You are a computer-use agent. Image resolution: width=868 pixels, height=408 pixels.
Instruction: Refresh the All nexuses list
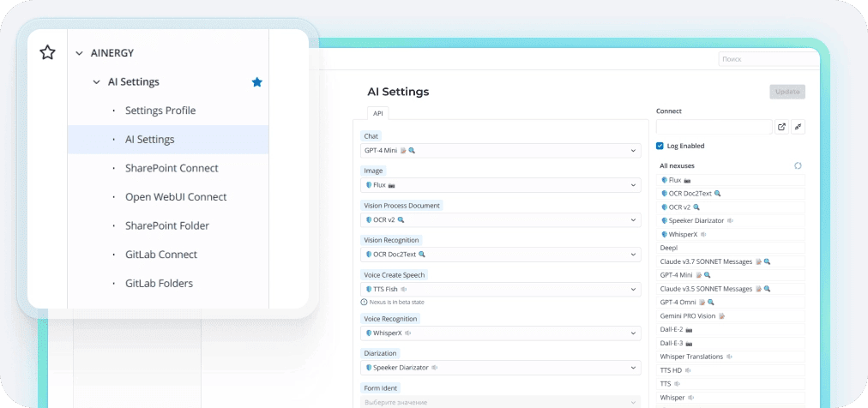pos(798,165)
